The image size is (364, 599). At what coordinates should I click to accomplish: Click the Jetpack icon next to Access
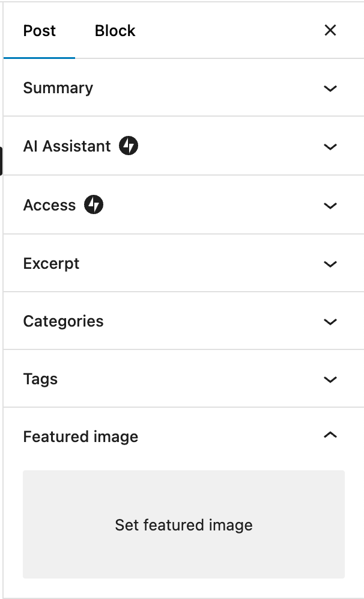(x=94, y=204)
